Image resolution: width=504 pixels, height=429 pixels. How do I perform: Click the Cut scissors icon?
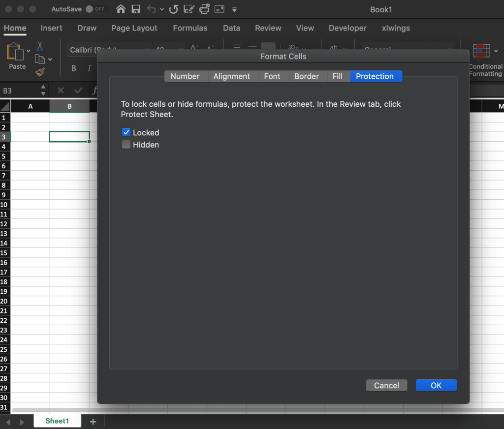tap(40, 46)
